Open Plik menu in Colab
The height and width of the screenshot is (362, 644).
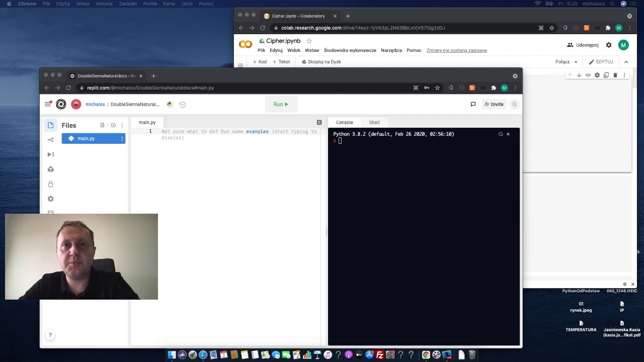pyautogui.click(x=261, y=50)
